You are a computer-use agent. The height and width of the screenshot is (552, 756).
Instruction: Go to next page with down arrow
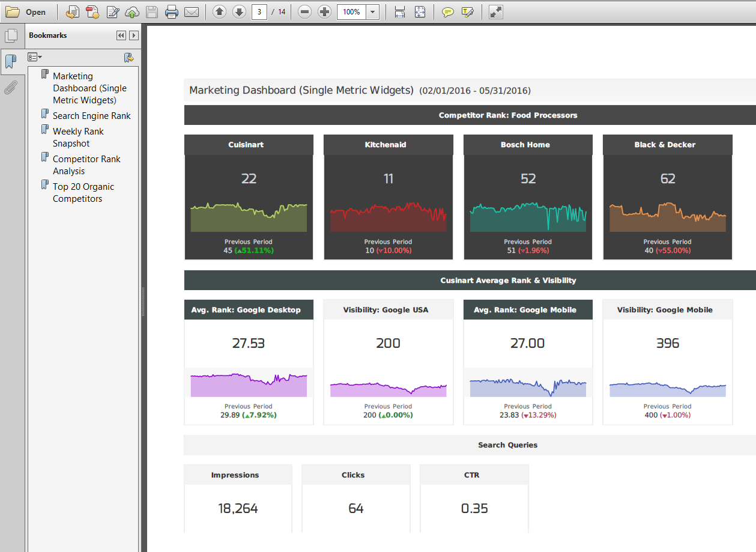click(x=239, y=12)
